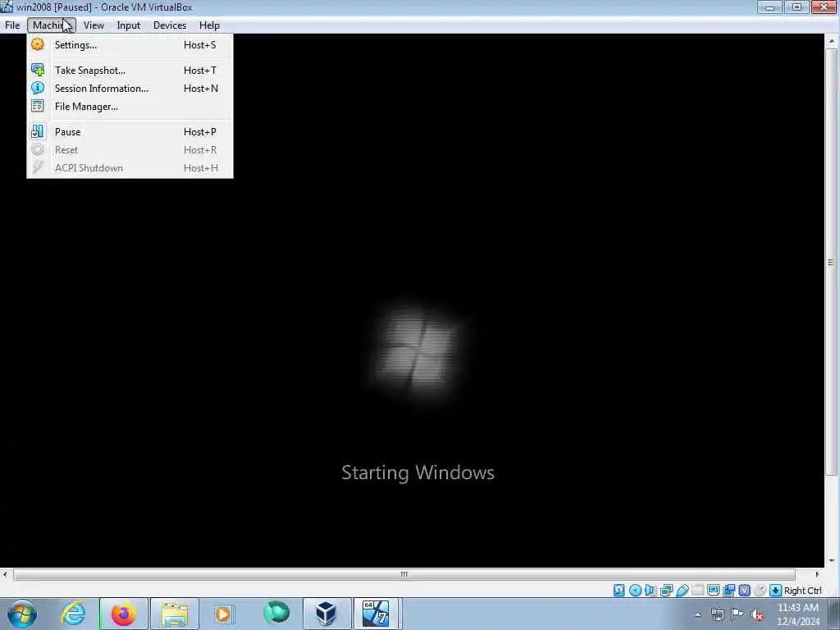Click the network adapters indicator
This screenshot has height=630, width=840.
(666, 591)
